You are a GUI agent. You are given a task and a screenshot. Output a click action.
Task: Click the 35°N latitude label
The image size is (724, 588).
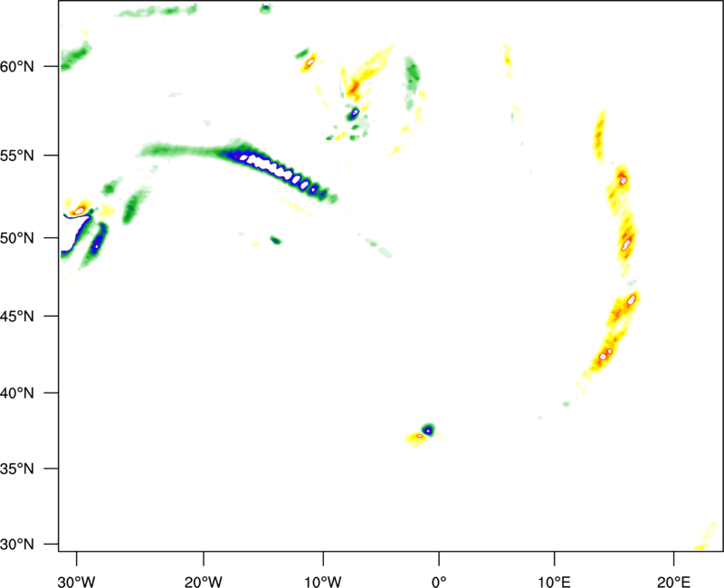tap(17, 469)
